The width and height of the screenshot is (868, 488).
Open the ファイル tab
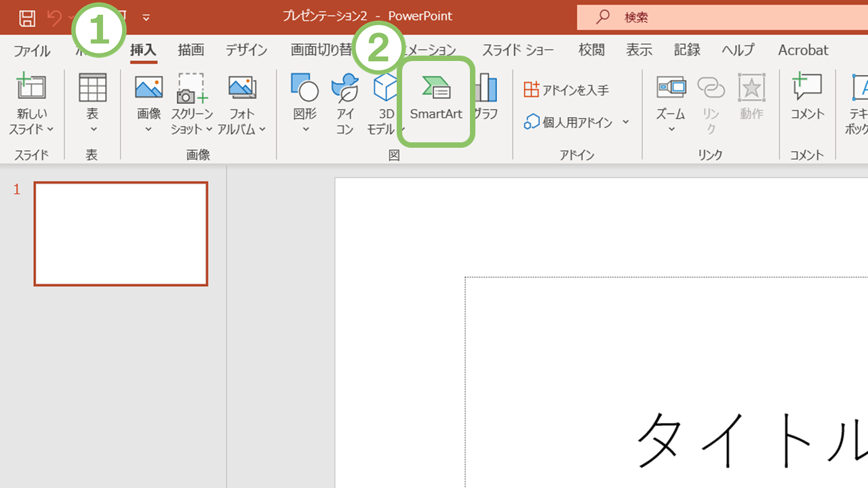32,50
